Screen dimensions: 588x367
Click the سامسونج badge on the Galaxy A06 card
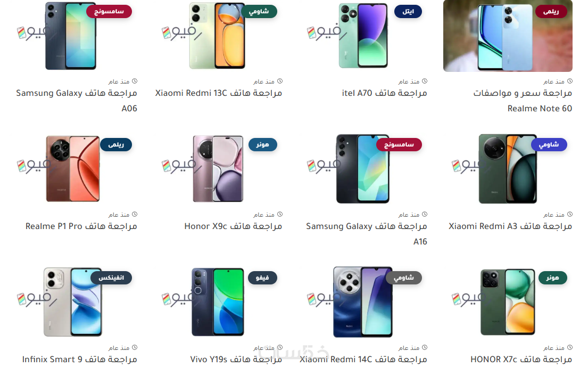[109, 11]
